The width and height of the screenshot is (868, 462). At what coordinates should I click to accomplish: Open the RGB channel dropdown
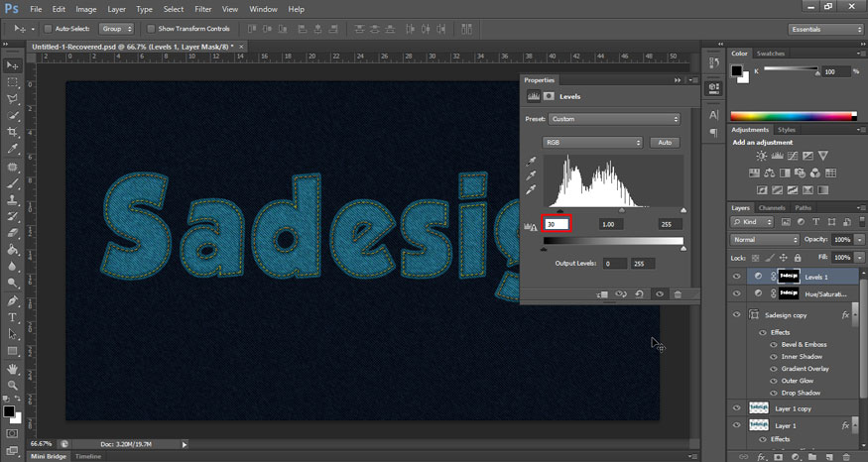coord(592,142)
